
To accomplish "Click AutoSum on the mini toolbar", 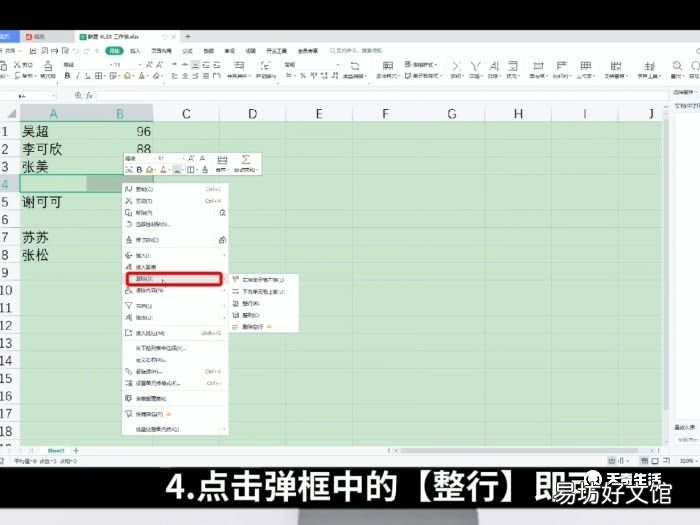I will pos(246,163).
